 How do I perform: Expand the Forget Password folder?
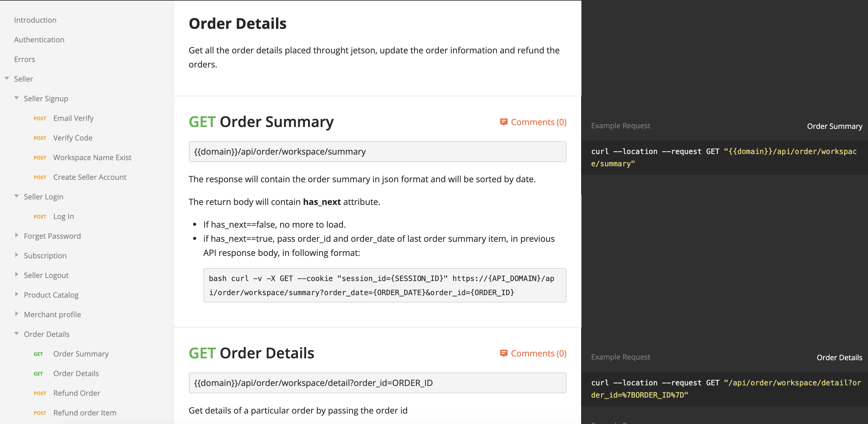(x=17, y=235)
